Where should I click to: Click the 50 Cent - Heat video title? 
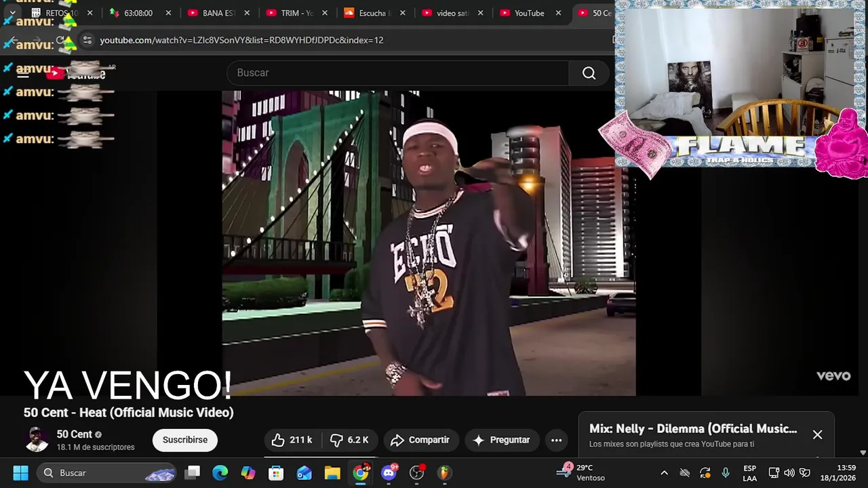(x=128, y=412)
